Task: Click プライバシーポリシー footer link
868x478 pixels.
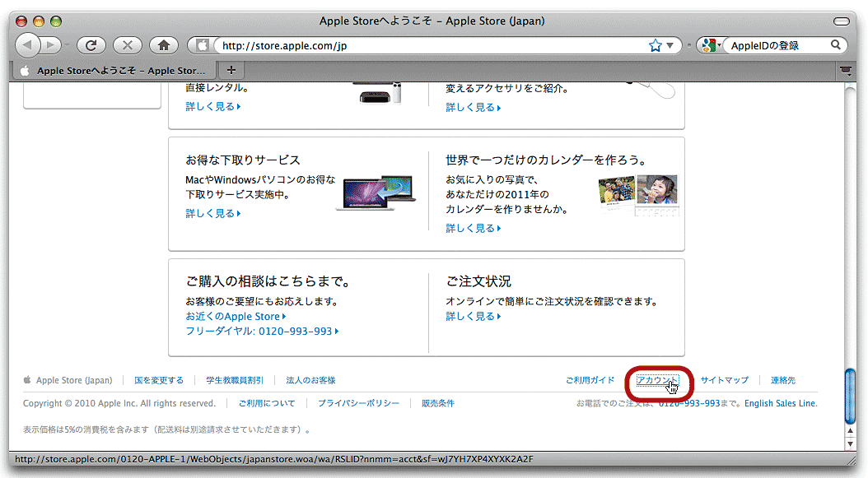Action: click(358, 403)
